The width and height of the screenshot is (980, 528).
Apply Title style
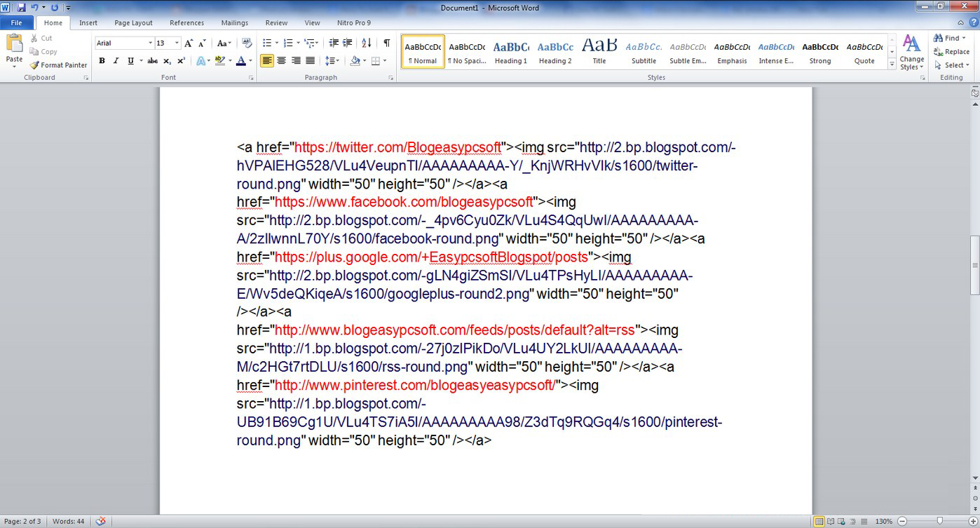[599, 53]
